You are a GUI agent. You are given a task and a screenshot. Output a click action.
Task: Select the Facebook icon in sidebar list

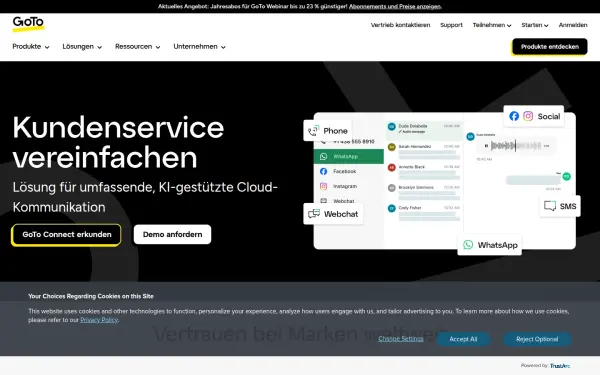pyautogui.click(x=324, y=171)
